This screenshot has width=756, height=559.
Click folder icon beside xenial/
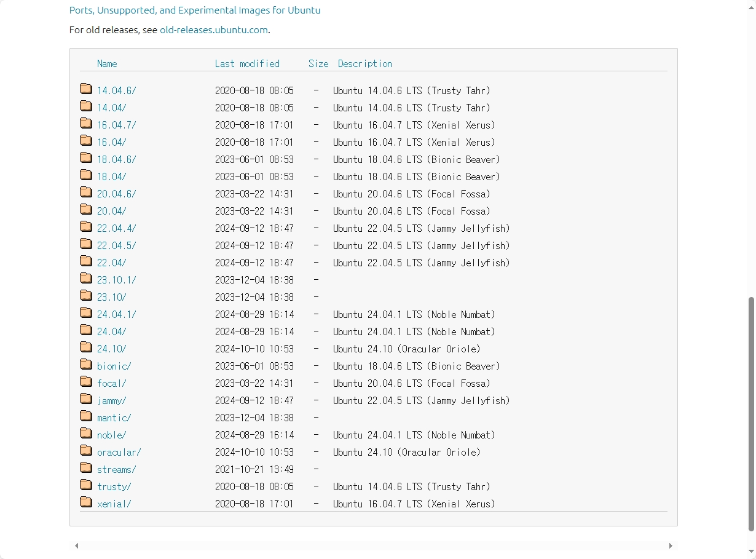pyautogui.click(x=86, y=502)
